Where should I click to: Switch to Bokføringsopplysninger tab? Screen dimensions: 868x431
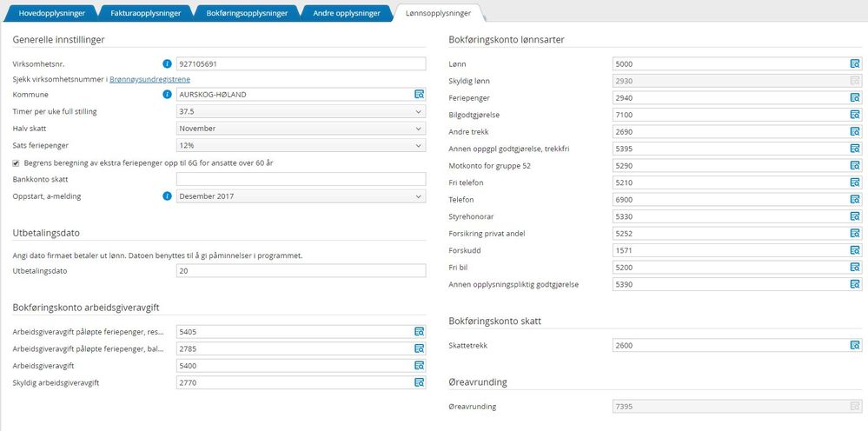pyautogui.click(x=247, y=13)
